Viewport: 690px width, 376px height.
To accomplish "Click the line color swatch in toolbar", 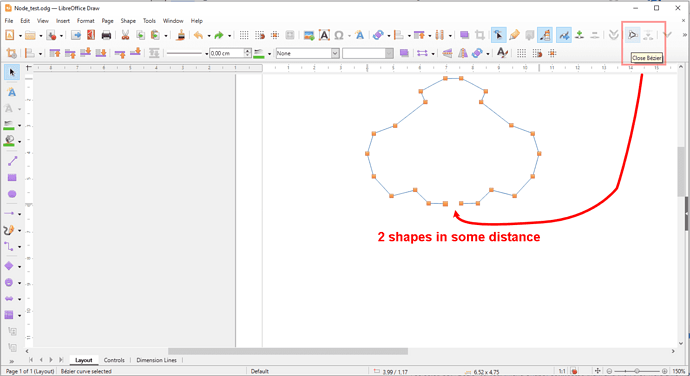I will coord(259,53).
